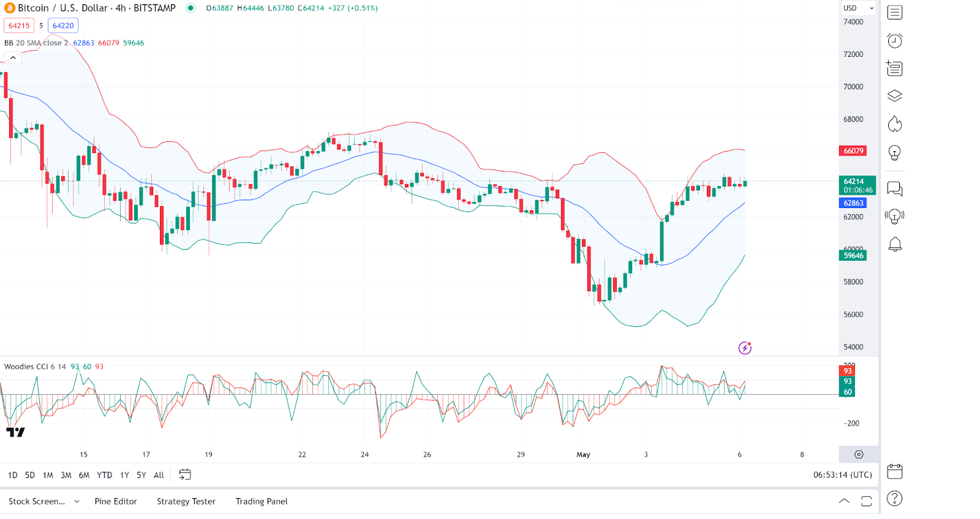Image resolution: width=980 pixels, height=519 pixels.
Task: Click the 74000 price axis label
Action: pyautogui.click(x=853, y=22)
